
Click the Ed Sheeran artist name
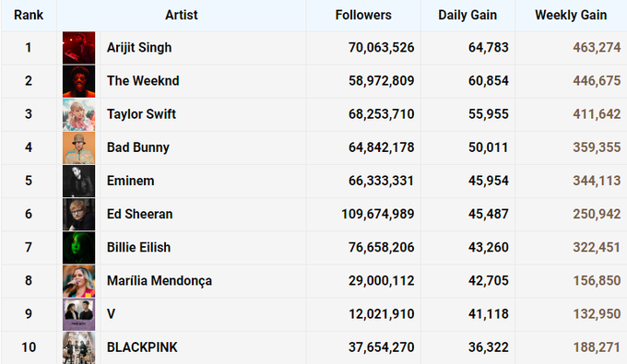pyautogui.click(x=139, y=214)
